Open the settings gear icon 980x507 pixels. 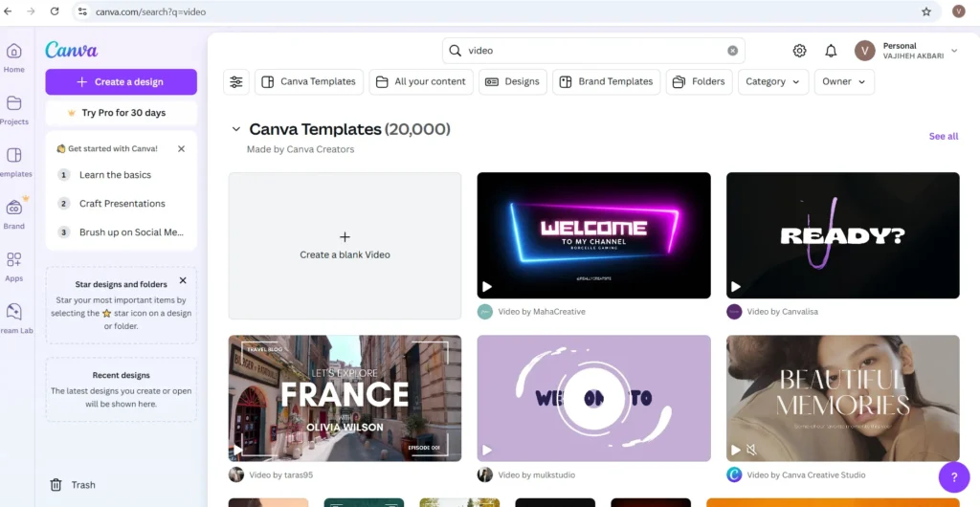799,51
